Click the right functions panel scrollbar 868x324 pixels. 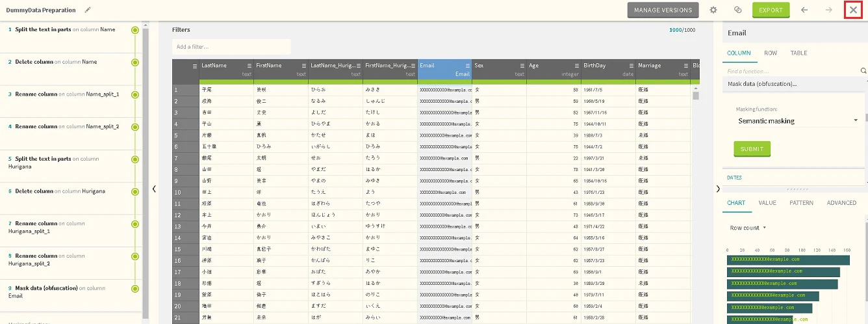[865, 118]
